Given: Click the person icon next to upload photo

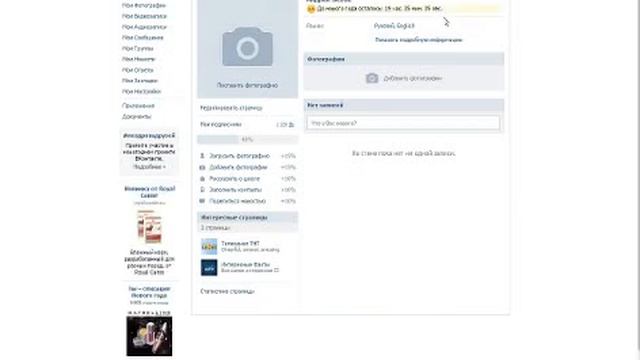Looking at the screenshot, I should pos(202,156).
